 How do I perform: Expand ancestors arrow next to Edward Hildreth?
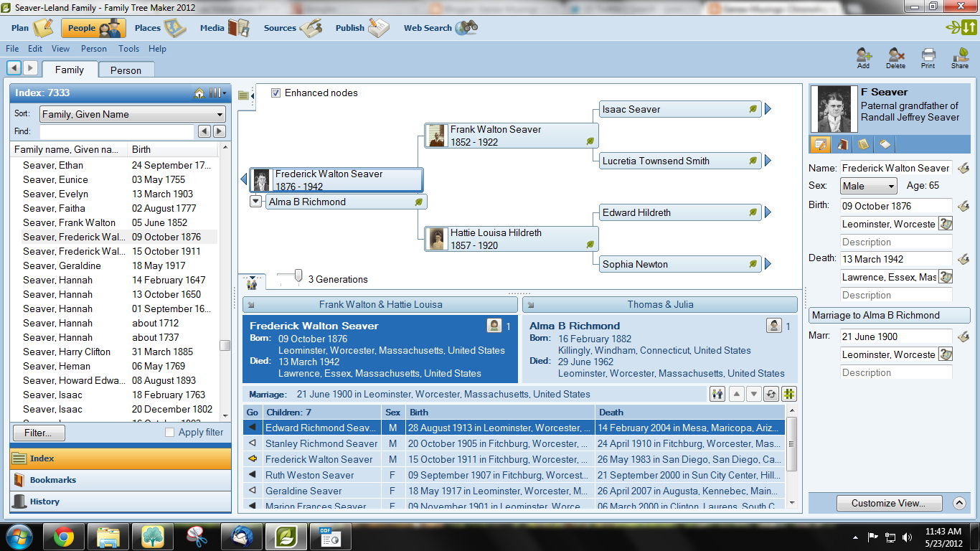768,212
